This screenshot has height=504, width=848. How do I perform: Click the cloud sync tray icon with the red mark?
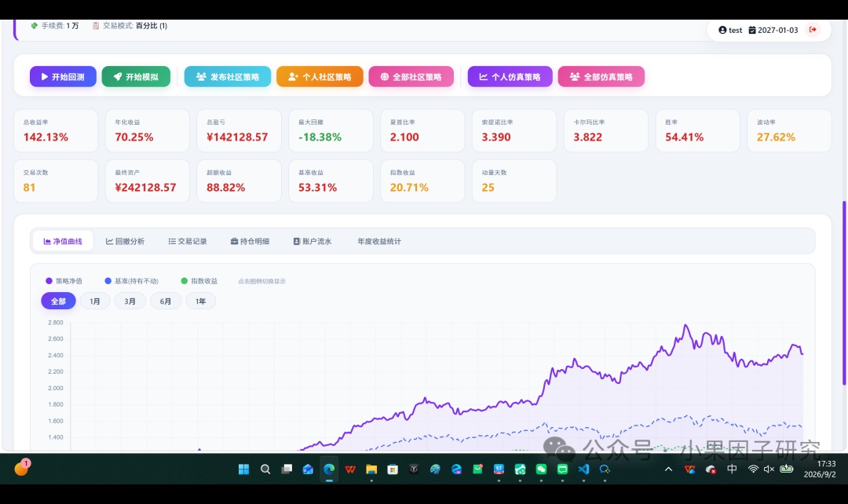coord(711,469)
